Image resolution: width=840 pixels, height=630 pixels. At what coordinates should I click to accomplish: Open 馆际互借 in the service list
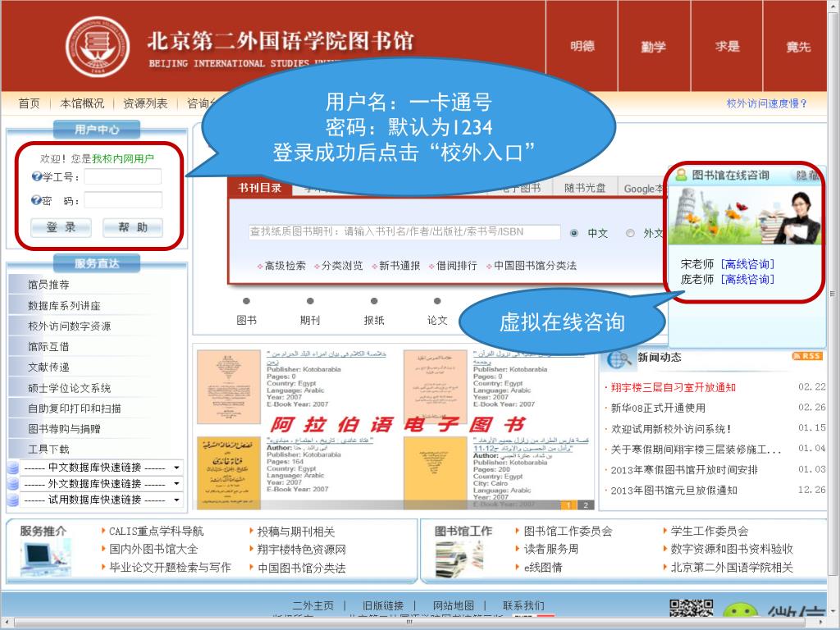(x=48, y=347)
